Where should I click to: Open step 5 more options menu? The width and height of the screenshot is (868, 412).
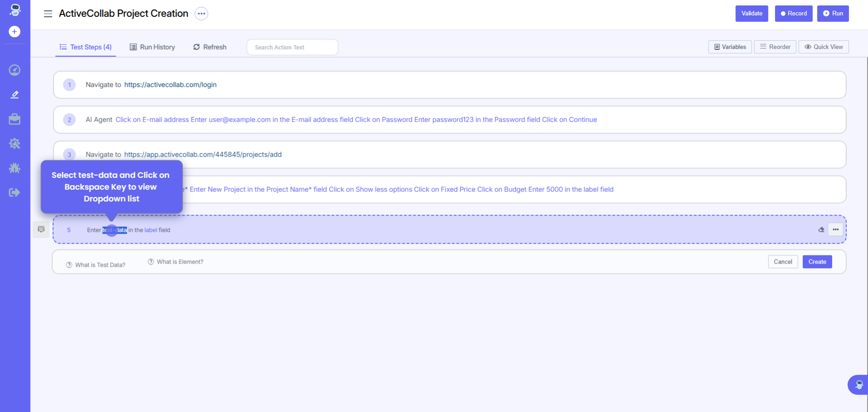(x=835, y=230)
